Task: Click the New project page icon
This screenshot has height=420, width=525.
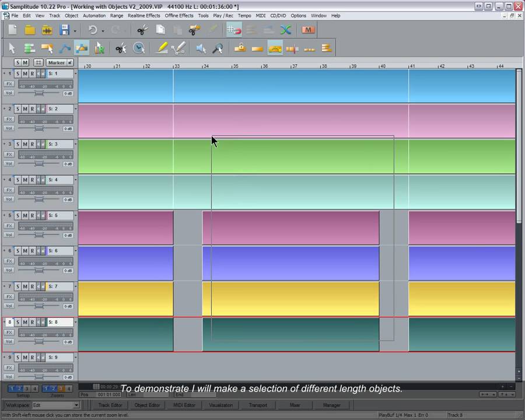Action: point(13,30)
